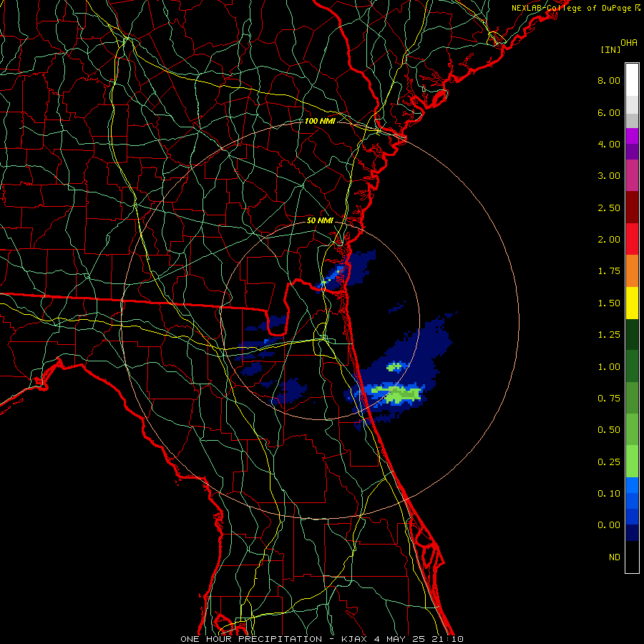Select the 1.00 legend value
644x644 pixels.
point(609,367)
